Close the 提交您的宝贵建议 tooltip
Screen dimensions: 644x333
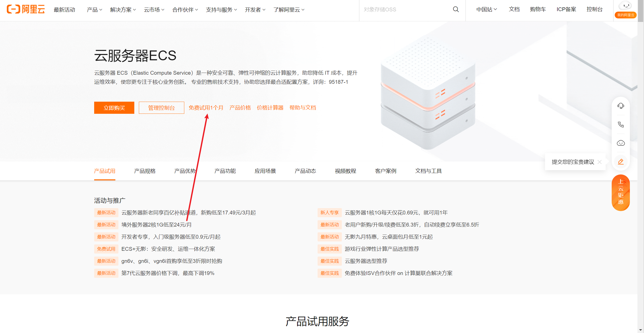[x=600, y=162]
